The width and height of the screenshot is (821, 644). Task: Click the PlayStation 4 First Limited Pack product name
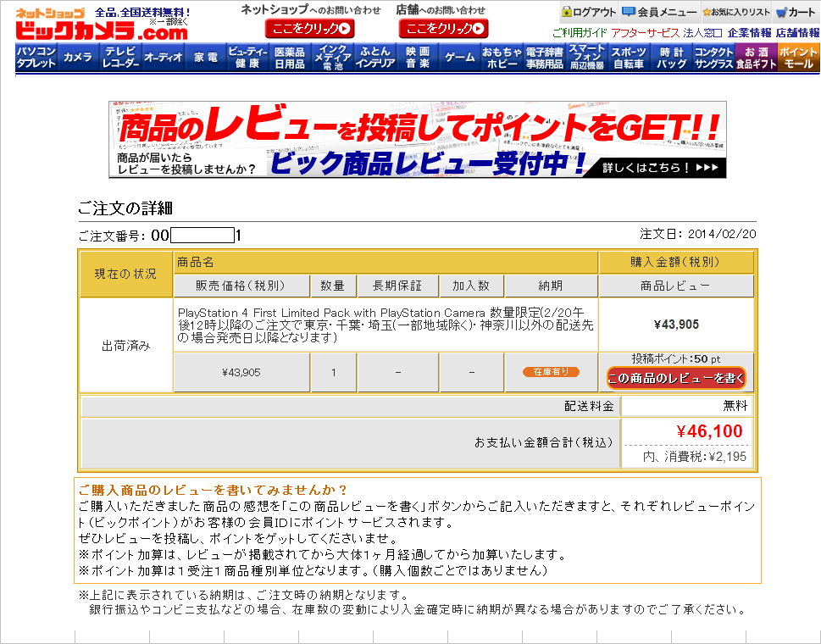coord(386,325)
